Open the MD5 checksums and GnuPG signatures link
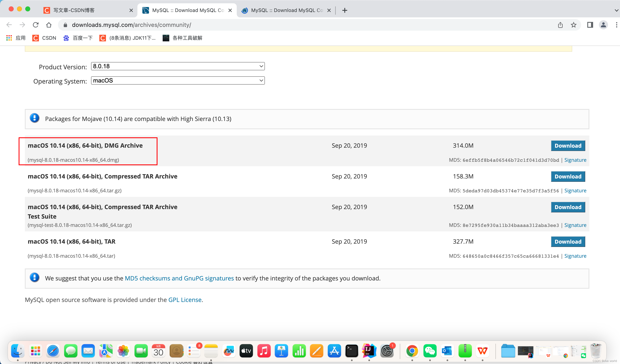Screen dimensions: 620x364 tap(179, 278)
